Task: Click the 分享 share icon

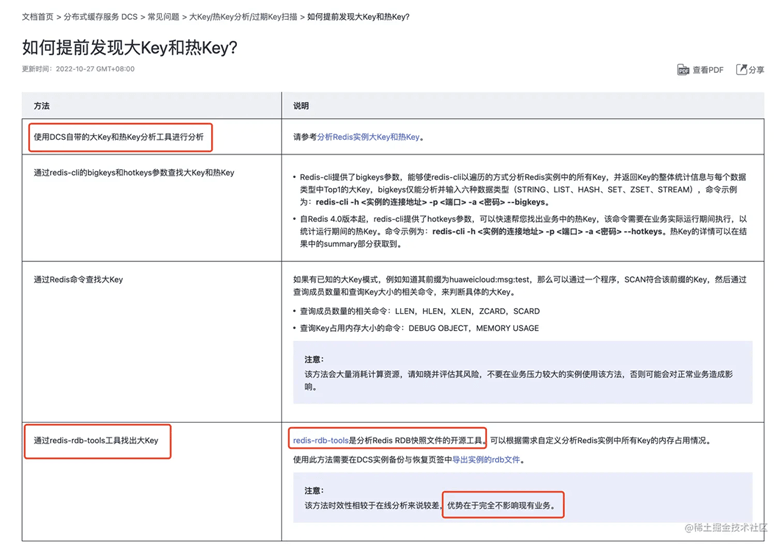Action: pyautogui.click(x=742, y=69)
